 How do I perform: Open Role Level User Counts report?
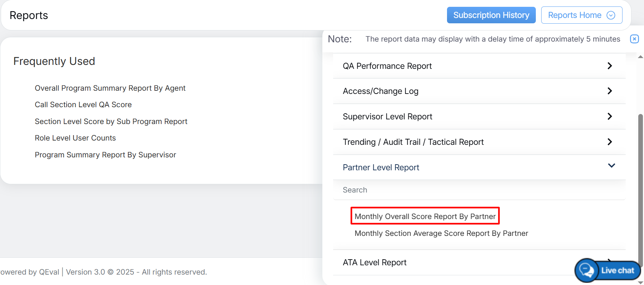[x=75, y=138]
